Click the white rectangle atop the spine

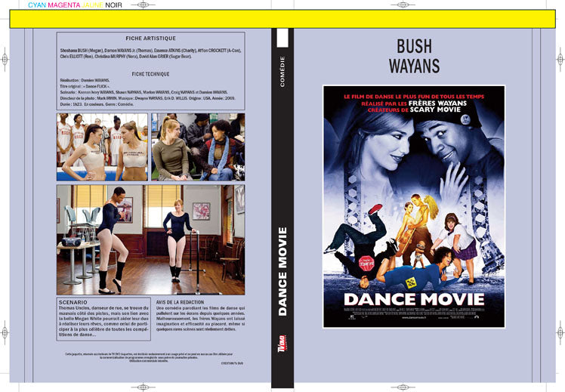282,38
